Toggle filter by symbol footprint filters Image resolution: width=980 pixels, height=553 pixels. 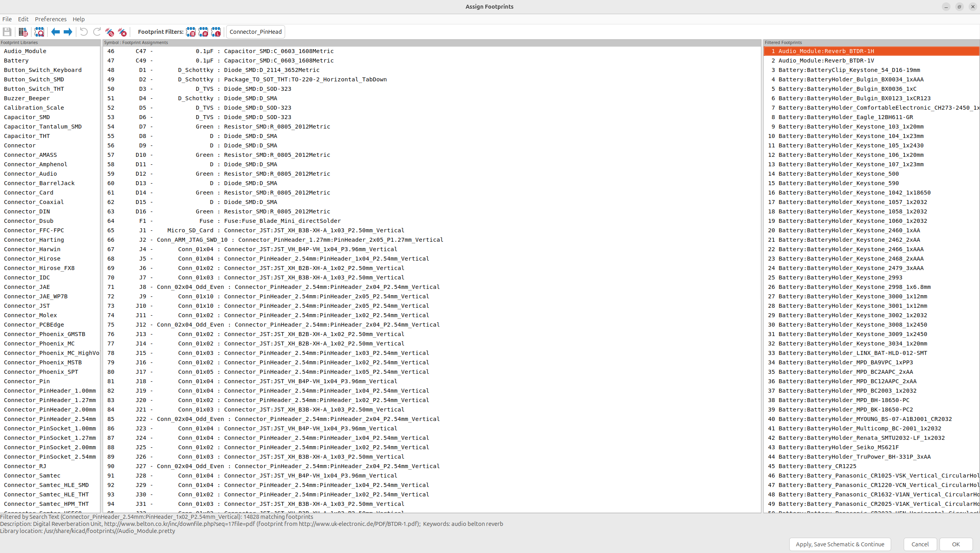coord(191,32)
